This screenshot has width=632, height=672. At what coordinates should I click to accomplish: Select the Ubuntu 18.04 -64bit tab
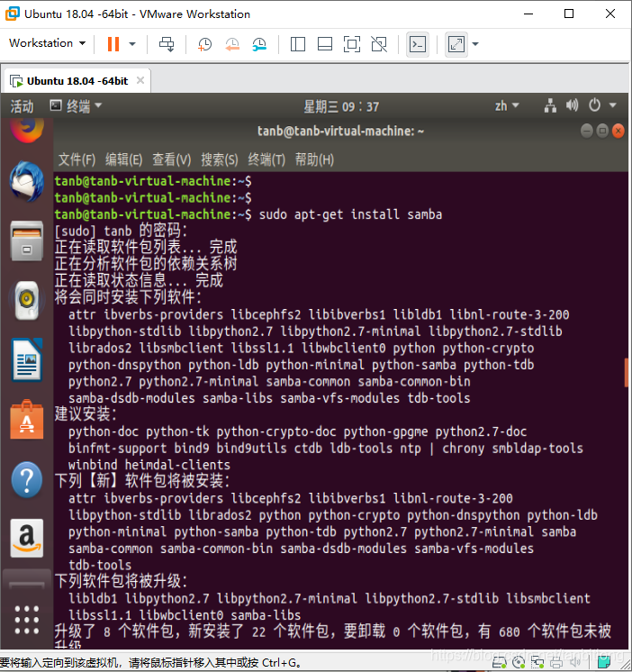click(x=77, y=81)
